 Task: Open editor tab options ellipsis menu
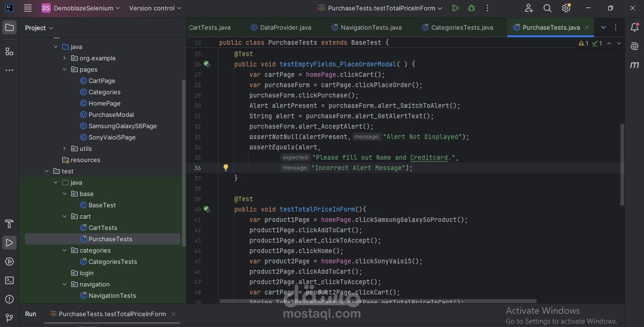[x=616, y=27]
